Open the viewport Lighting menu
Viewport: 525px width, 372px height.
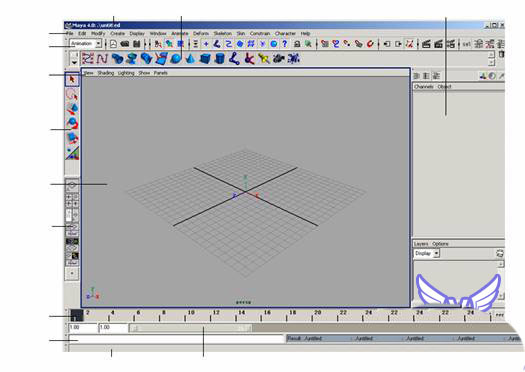126,73
